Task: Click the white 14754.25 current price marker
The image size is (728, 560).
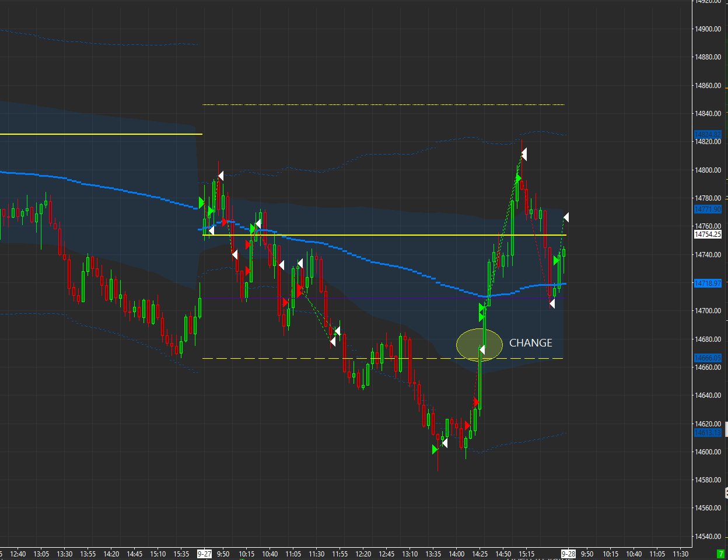Action: click(708, 235)
